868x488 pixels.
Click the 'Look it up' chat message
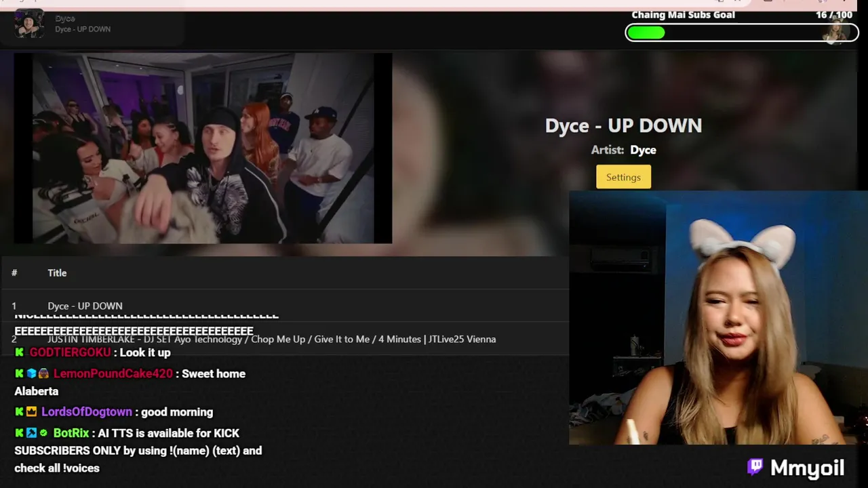pyautogui.click(x=145, y=352)
